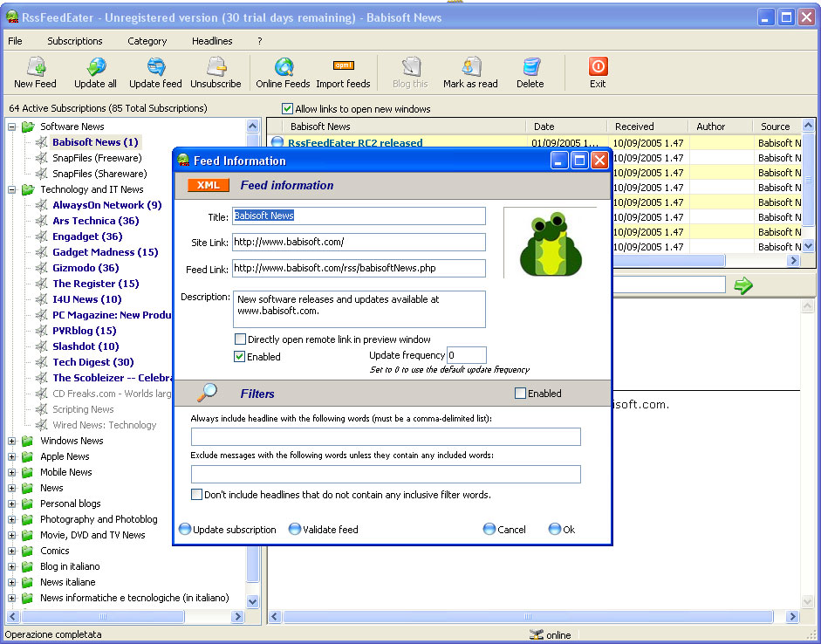Click the Exclude messages words filter field
The height and width of the screenshot is (644, 821).
coord(386,475)
